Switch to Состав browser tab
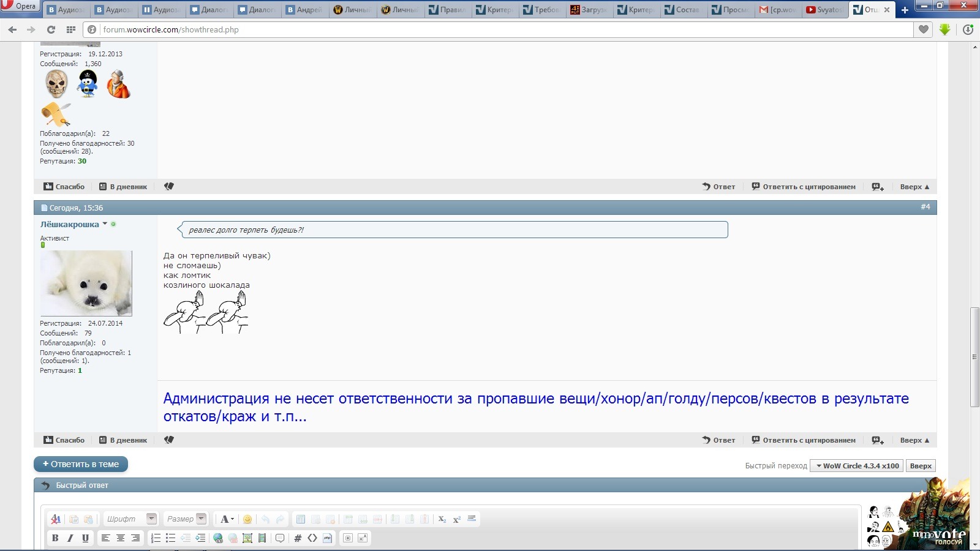This screenshot has width=980, height=551. coord(683,10)
